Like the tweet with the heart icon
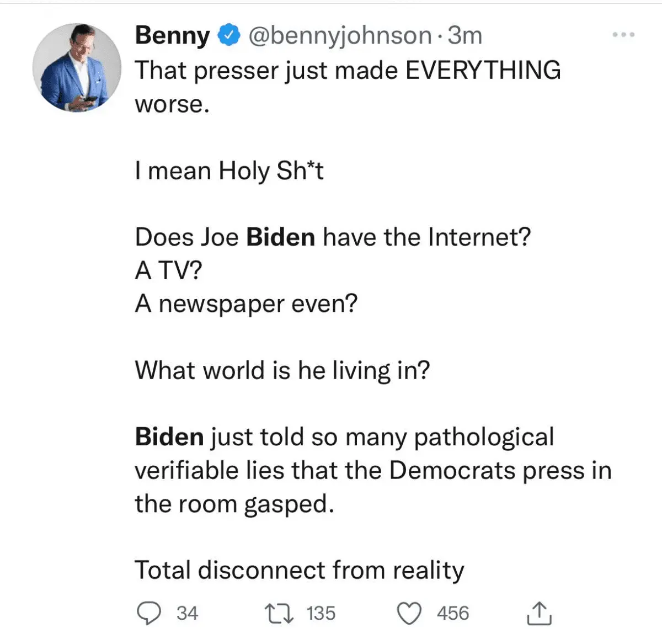662x644 pixels. 409,613
